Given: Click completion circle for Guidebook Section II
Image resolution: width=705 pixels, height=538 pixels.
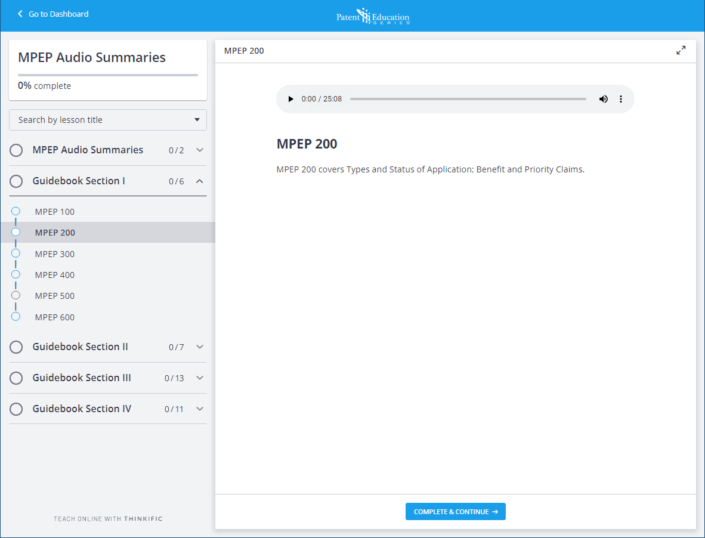Looking at the screenshot, I should [16, 347].
